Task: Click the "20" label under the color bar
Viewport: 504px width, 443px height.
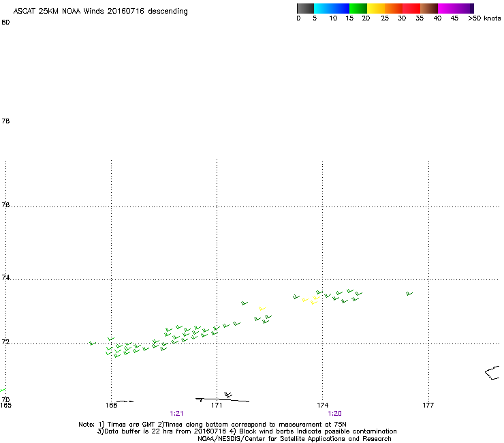Action: 366,18
